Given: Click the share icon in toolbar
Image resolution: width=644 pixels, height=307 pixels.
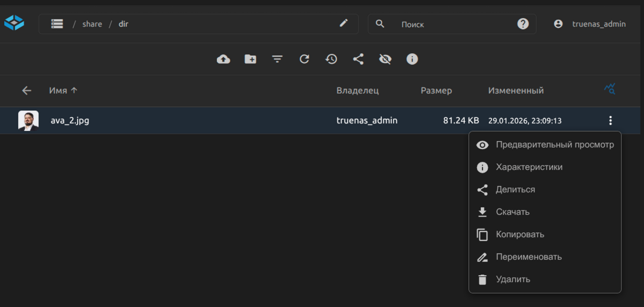Looking at the screenshot, I should point(358,59).
